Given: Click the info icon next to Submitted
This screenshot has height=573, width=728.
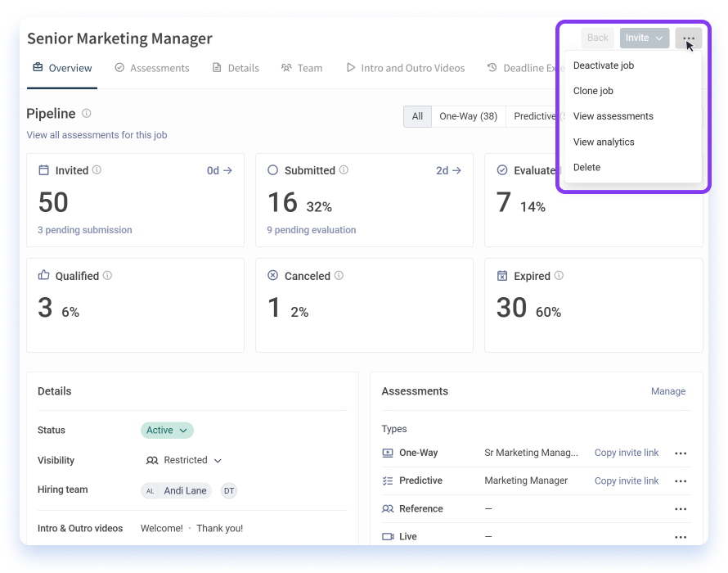Looking at the screenshot, I should [x=344, y=169].
